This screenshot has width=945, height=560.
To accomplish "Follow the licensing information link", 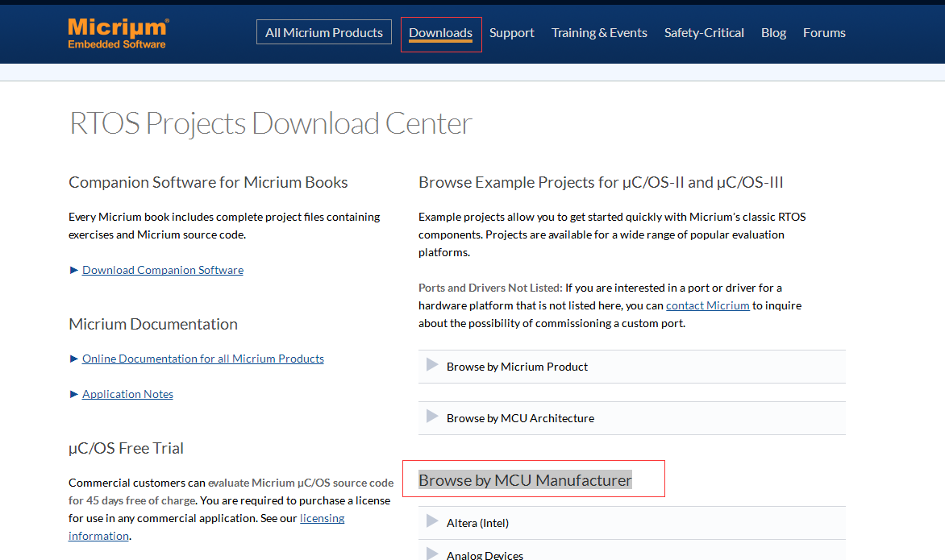I will [x=322, y=518].
